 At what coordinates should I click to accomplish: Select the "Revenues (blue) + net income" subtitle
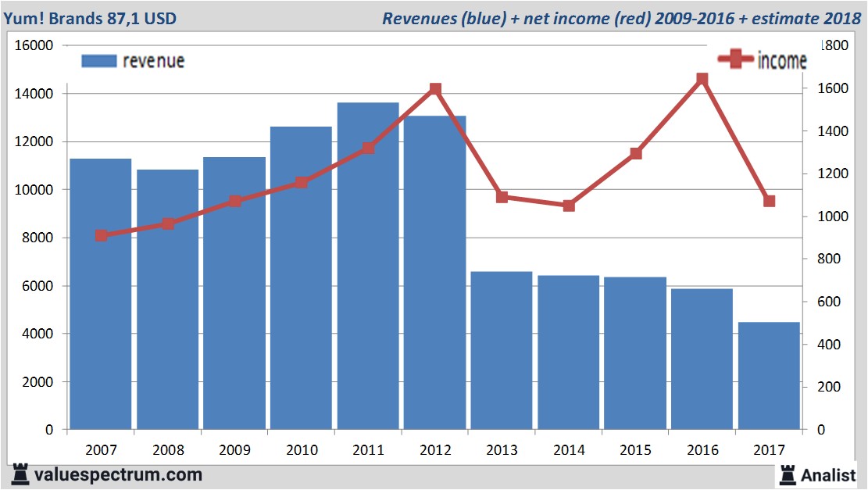[x=516, y=18]
